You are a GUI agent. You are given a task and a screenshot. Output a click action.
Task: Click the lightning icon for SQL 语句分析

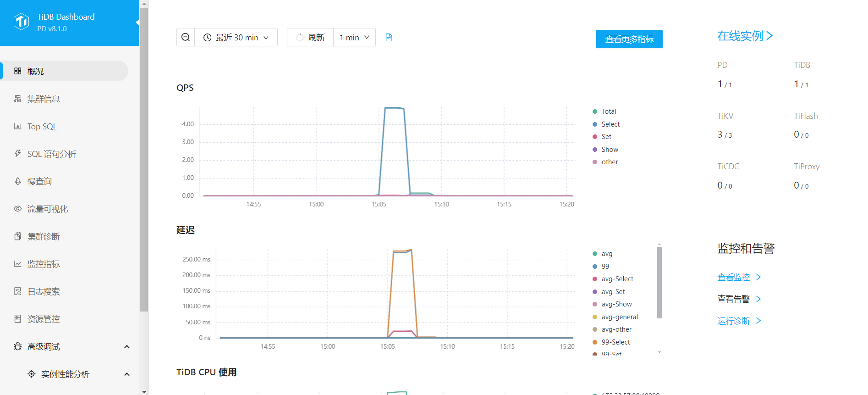pos(18,154)
